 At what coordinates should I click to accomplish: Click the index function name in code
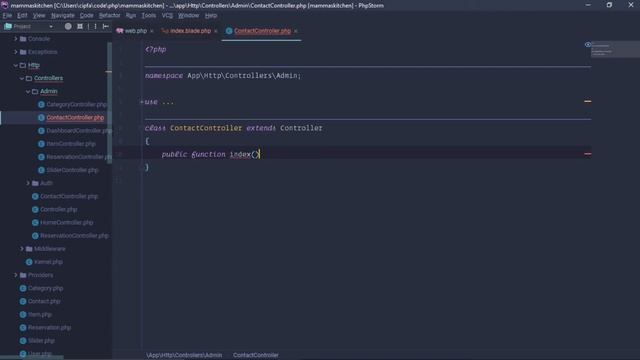pyautogui.click(x=240, y=154)
